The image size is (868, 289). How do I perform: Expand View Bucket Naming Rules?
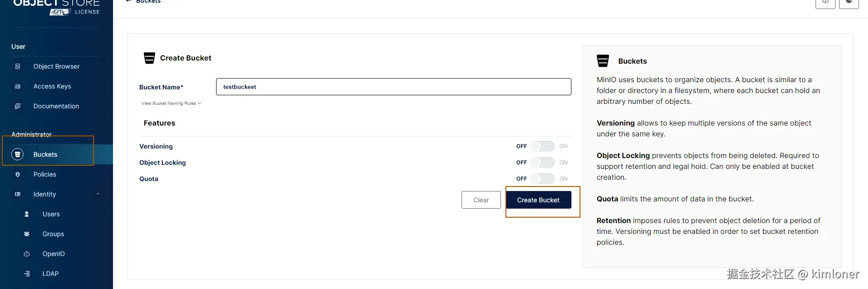[171, 103]
